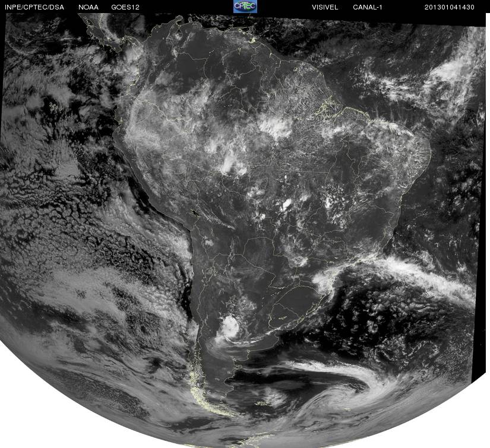Click the CPTEC logo in header
This screenshot has width=490, height=448.
[x=245, y=7]
